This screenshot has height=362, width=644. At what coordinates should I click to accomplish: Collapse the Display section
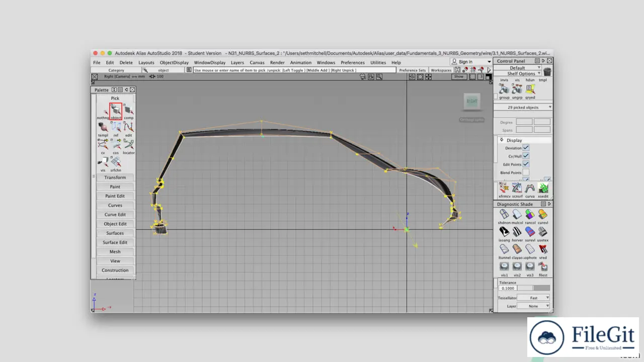(x=502, y=140)
